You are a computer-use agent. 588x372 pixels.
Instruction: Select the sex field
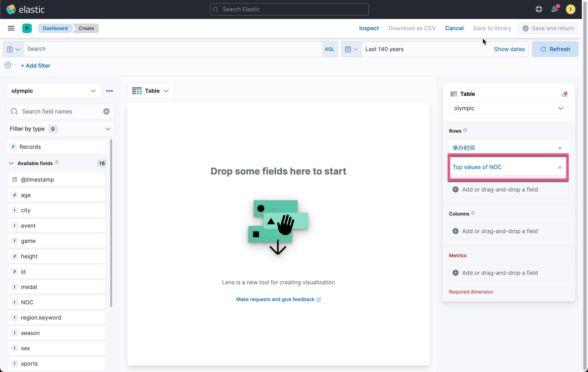click(x=56, y=348)
